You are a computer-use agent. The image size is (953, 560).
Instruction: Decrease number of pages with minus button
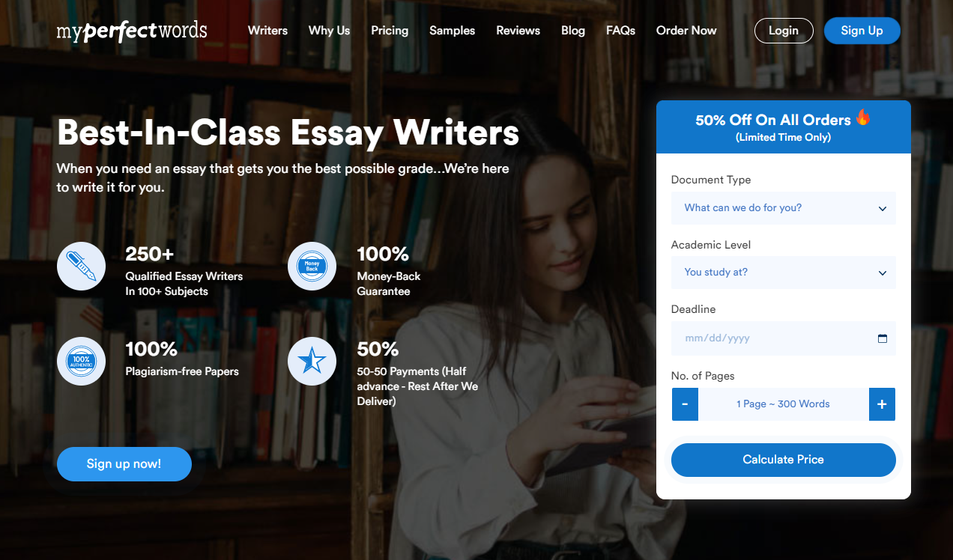coord(685,404)
